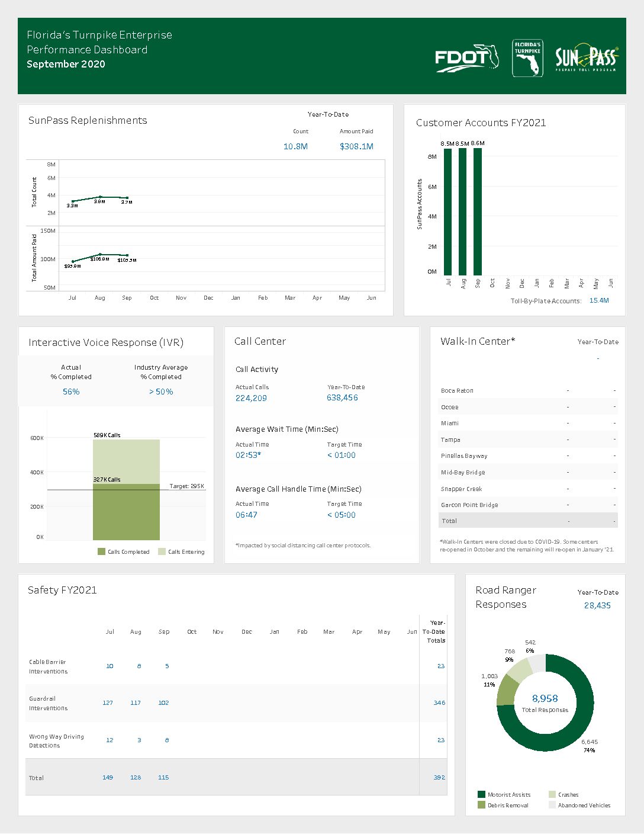Screen dimensions: 644x834
Task: Click the < 05:00 target handle time
Action: coord(342,515)
